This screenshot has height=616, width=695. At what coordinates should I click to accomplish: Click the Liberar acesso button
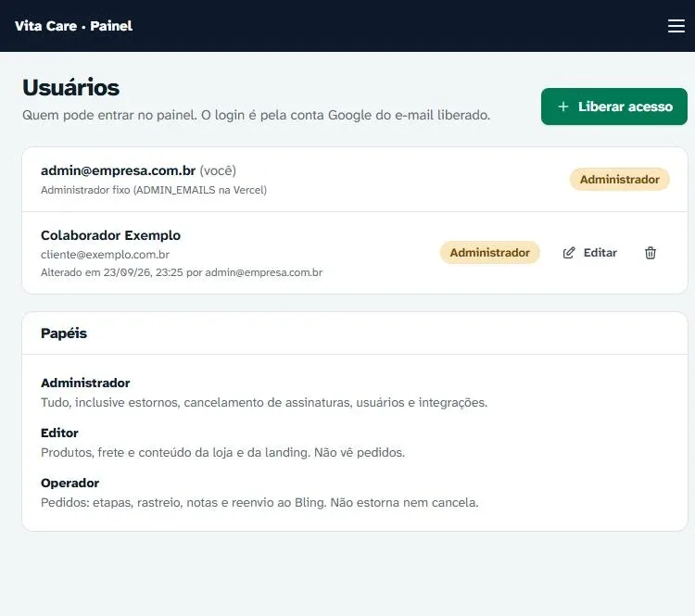point(613,107)
